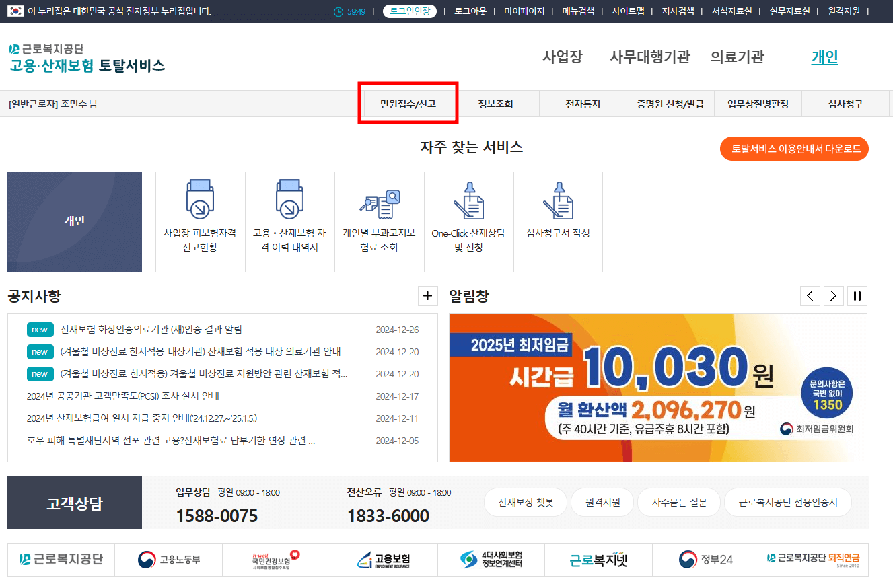Select the 사업장 user type tab
893x588 pixels.
(563, 57)
